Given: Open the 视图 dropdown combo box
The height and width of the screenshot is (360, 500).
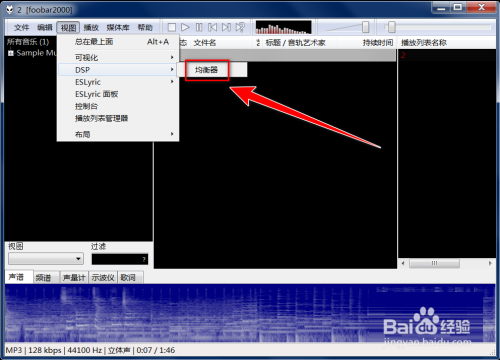Looking at the screenshot, I should click(x=46, y=259).
